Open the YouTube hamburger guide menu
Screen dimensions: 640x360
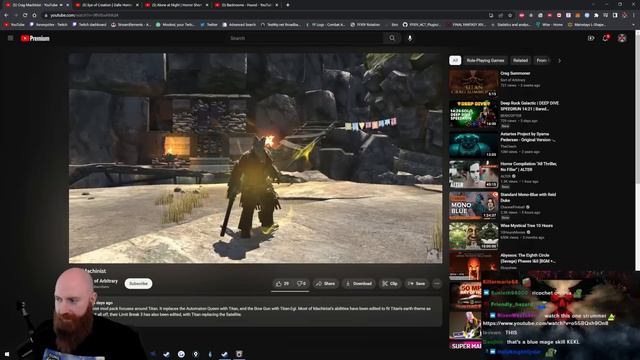coord(11,38)
